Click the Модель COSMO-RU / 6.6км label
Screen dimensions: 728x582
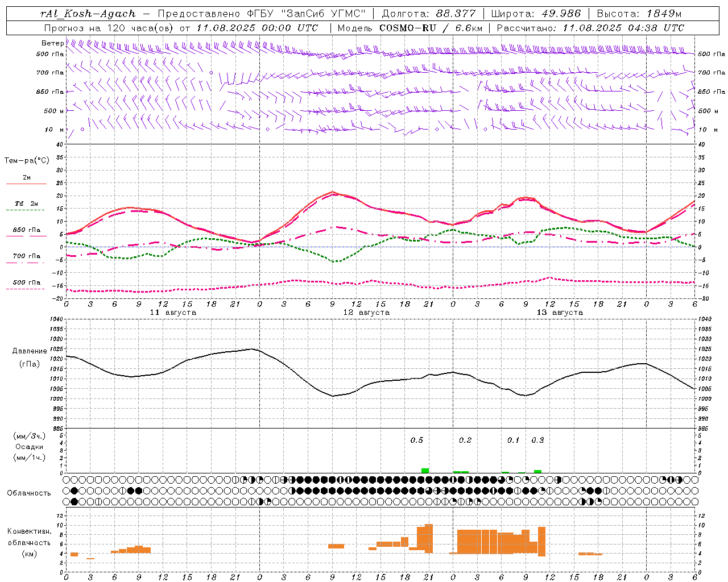pyautogui.click(x=410, y=28)
